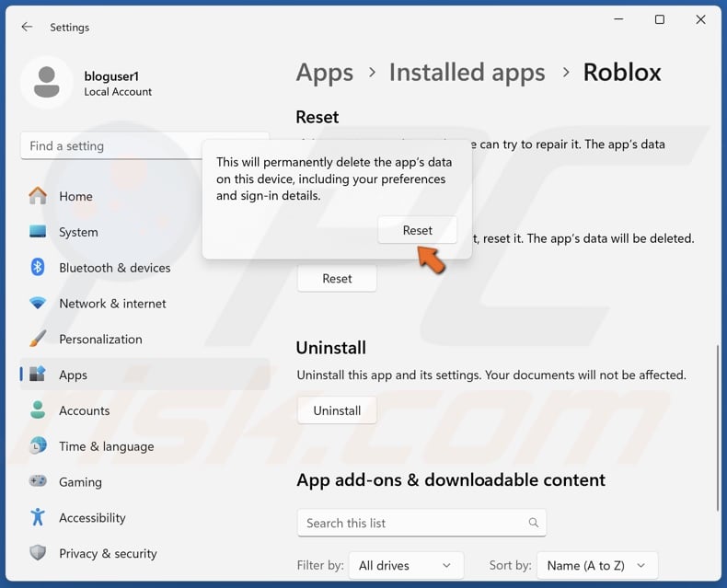Open the Home settings icon

pos(38,196)
